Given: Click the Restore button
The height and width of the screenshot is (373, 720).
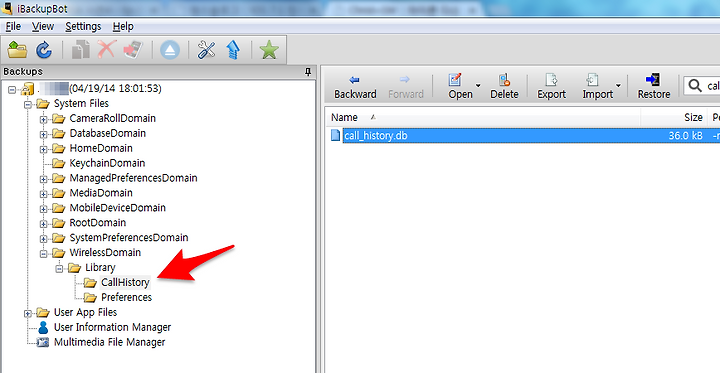Looking at the screenshot, I should (654, 87).
